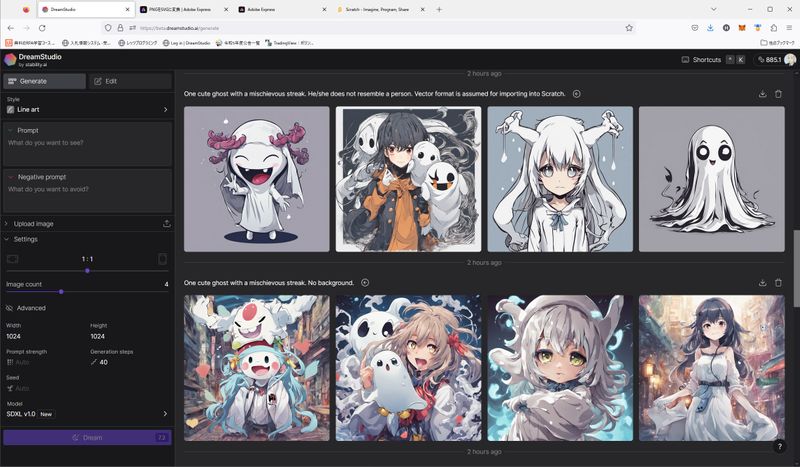Open the Line art style dropdown
Viewport: 800px width, 467px height.
click(x=87, y=110)
